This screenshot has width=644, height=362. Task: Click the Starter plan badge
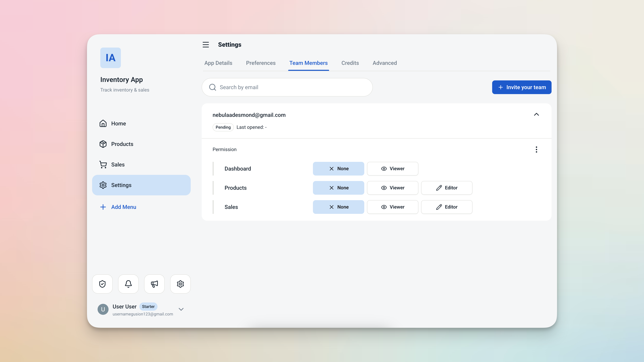pyautogui.click(x=148, y=307)
